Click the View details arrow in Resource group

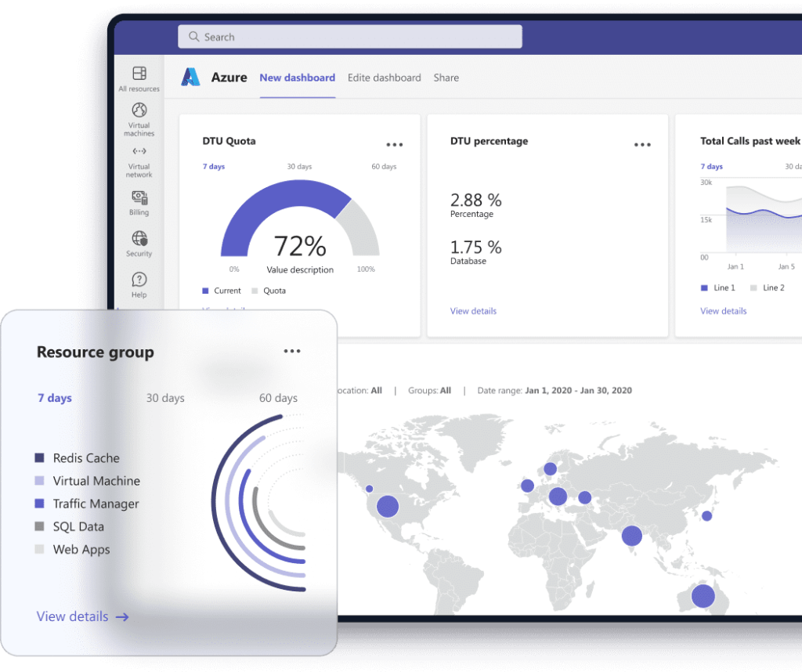point(122,617)
